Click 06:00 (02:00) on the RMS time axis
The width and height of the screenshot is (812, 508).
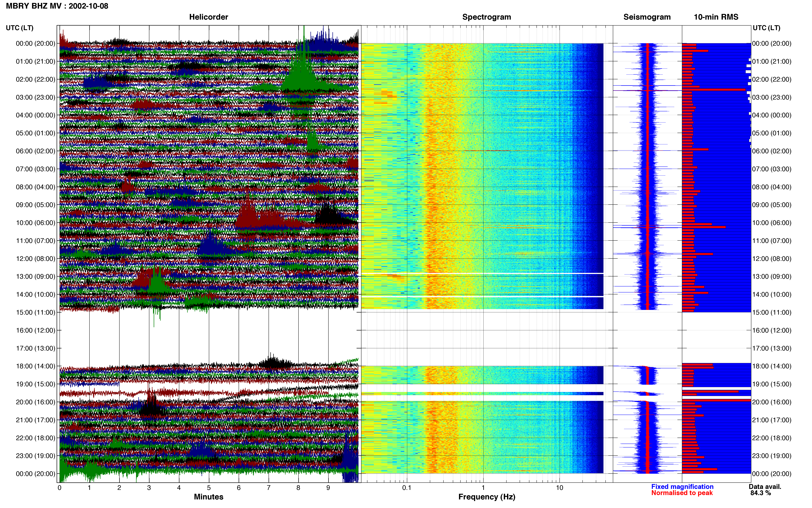click(x=772, y=151)
